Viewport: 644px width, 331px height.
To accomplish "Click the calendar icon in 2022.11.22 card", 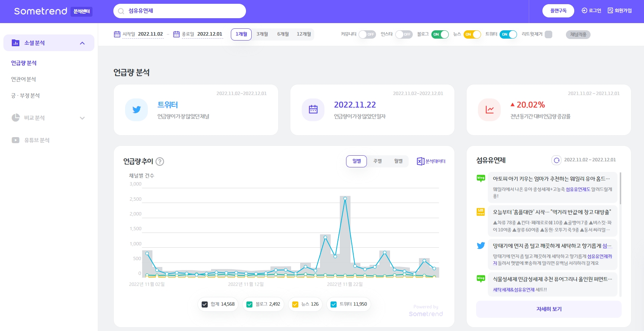I will 313,110.
